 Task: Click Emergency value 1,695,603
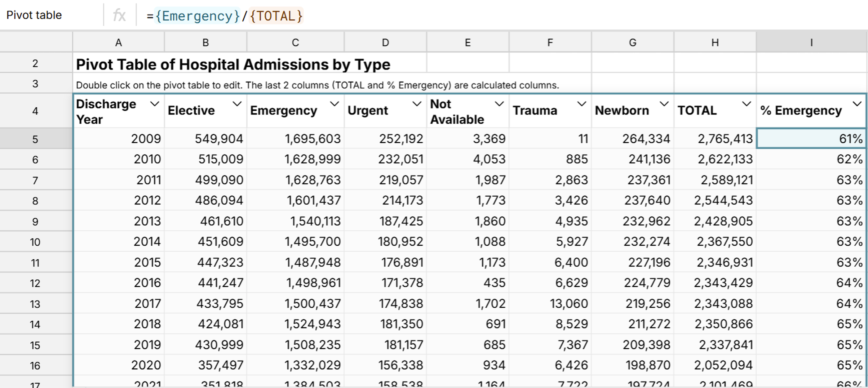click(295, 138)
